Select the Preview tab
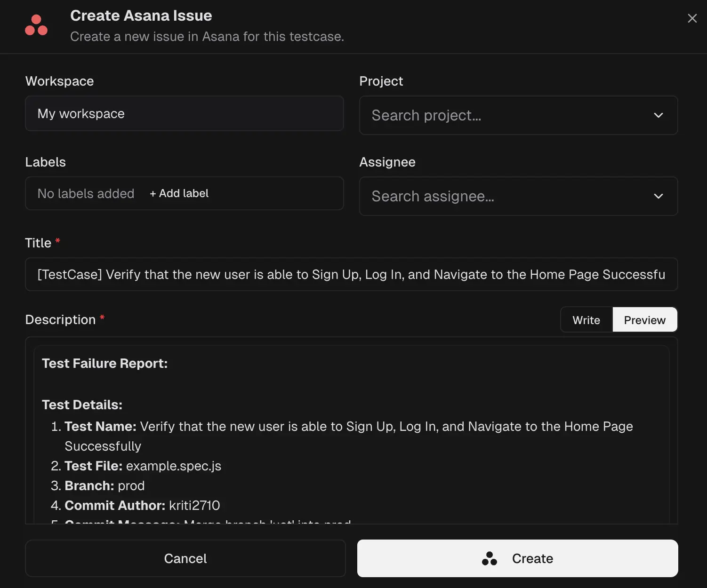The height and width of the screenshot is (588, 707). coord(644,319)
